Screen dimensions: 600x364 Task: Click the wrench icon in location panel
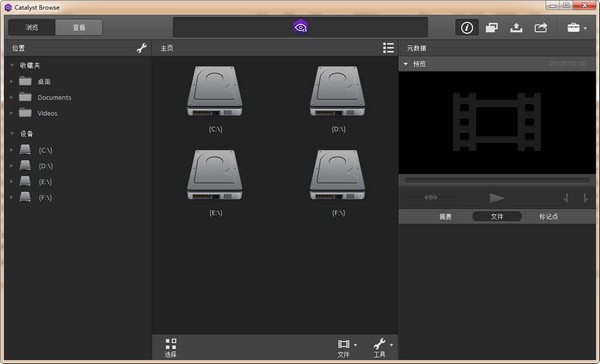tap(142, 48)
